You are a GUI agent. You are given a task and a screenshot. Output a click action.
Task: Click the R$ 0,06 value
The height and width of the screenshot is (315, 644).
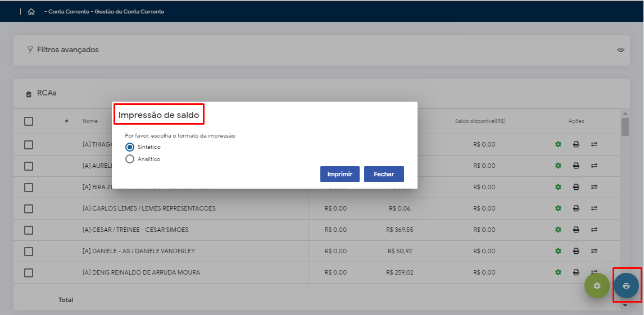pos(400,208)
